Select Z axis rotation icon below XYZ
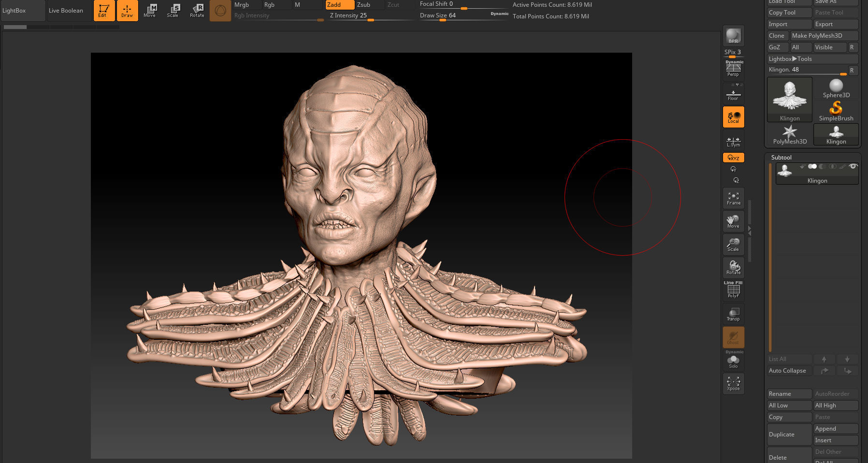 point(736,180)
